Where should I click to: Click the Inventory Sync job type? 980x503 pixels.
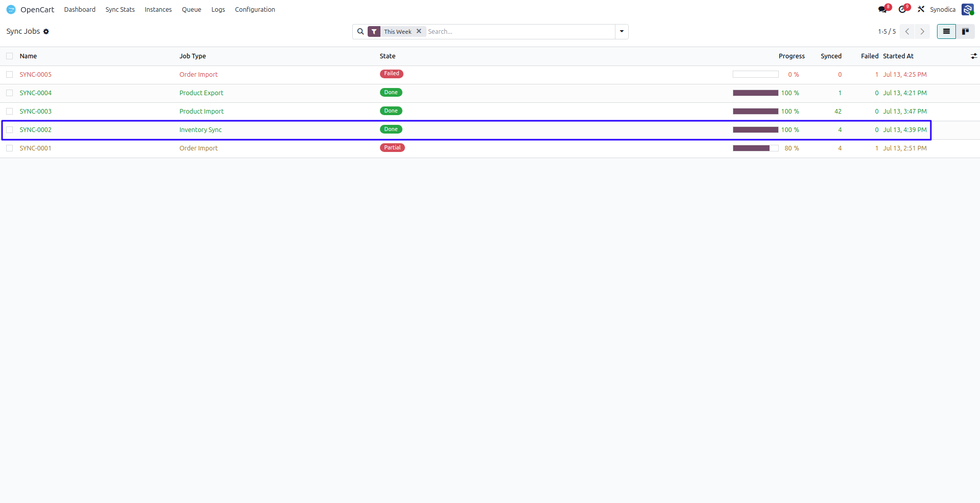200,130
